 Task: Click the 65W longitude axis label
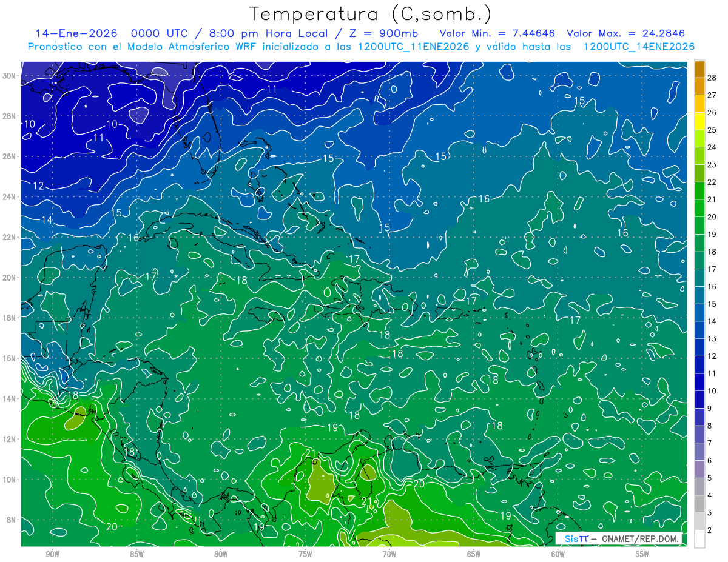(474, 554)
